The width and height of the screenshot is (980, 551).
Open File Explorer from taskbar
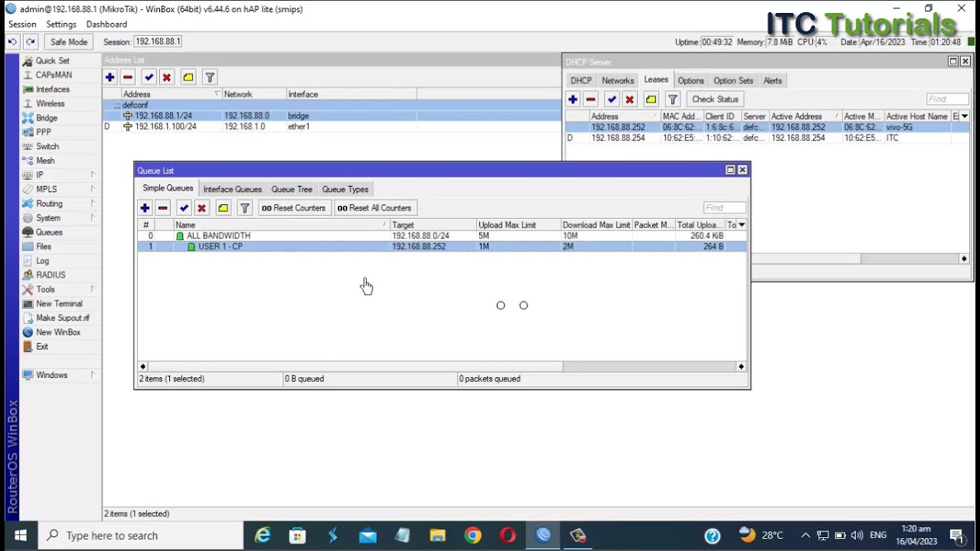pyautogui.click(x=437, y=536)
